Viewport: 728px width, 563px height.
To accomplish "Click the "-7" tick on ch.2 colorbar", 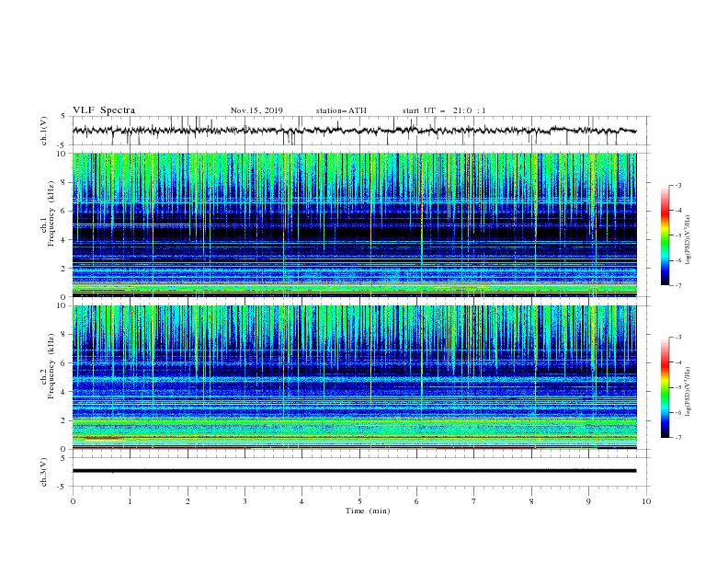I will click(677, 438).
